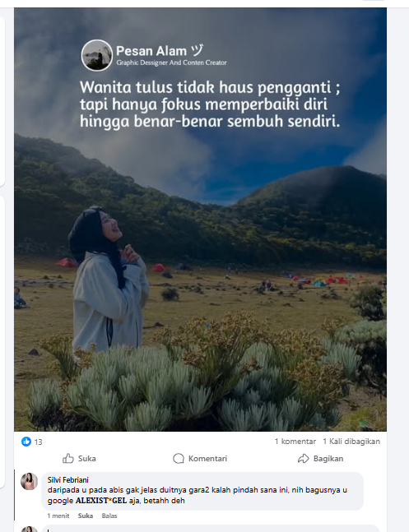Click the blue like reaction icon beside 13
The height and width of the screenshot is (532, 409).
point(26,442)
